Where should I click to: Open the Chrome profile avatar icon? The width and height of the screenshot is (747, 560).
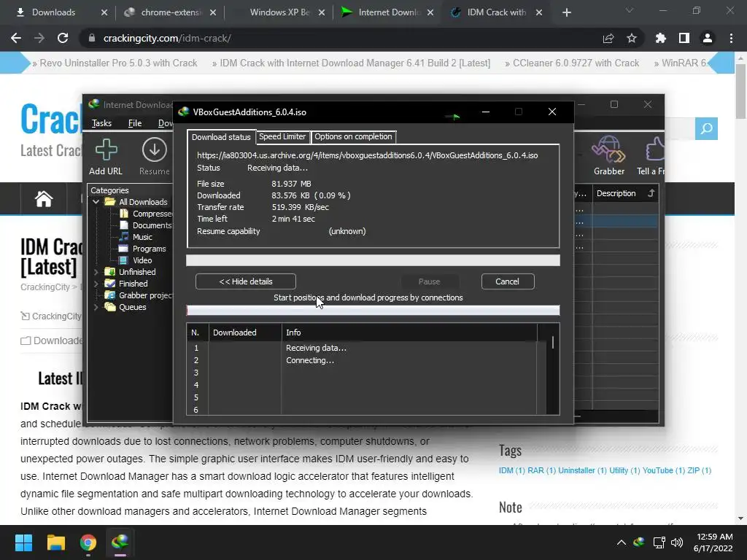tap(708, 38)
